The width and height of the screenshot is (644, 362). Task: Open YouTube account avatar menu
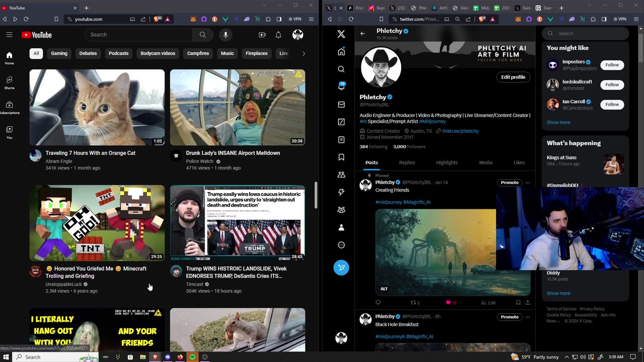tap(298, 35)
